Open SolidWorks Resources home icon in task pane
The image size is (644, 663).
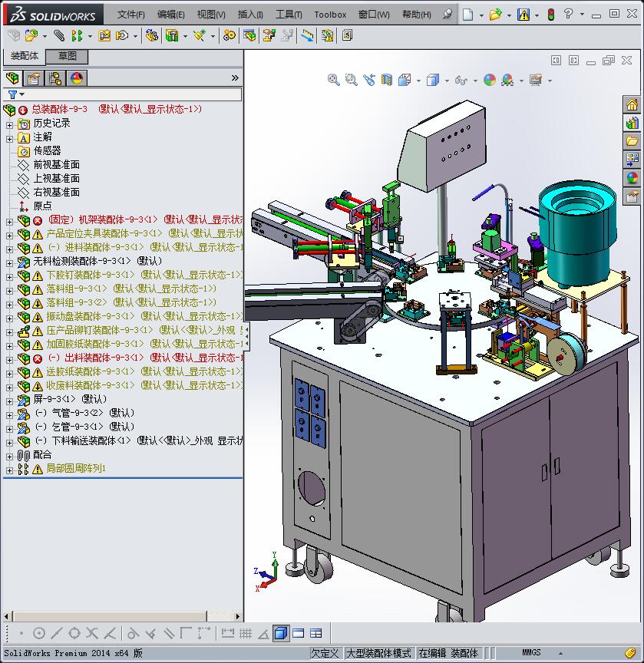(632, 105)
